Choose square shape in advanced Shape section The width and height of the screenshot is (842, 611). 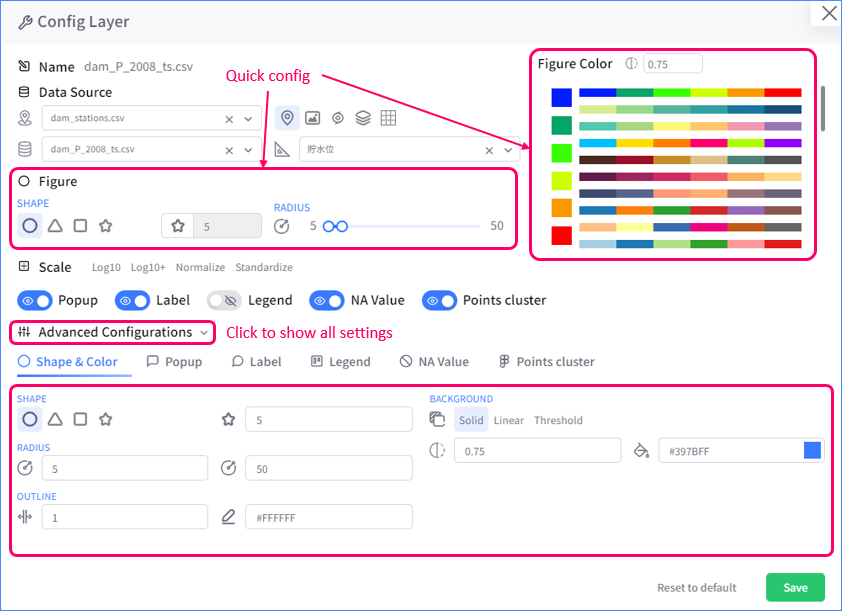(81, 419)
